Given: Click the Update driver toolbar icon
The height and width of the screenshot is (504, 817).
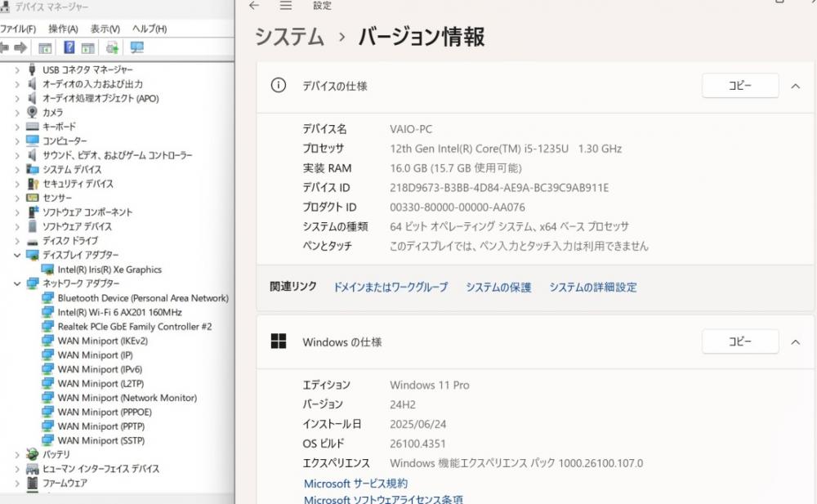Looking at the screenshot, I should pos(112,48).
